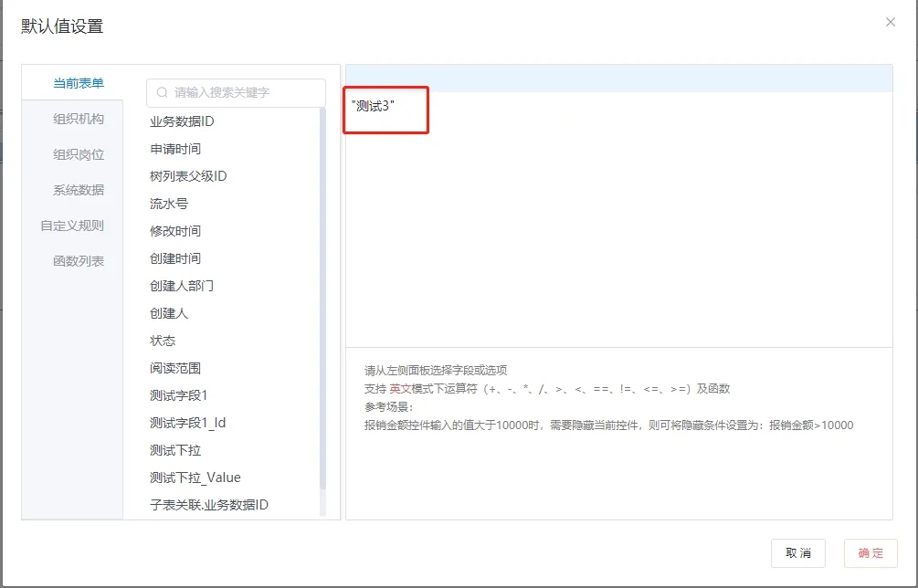
Task: Choose the 流水号 field
Action: point(169,204)
